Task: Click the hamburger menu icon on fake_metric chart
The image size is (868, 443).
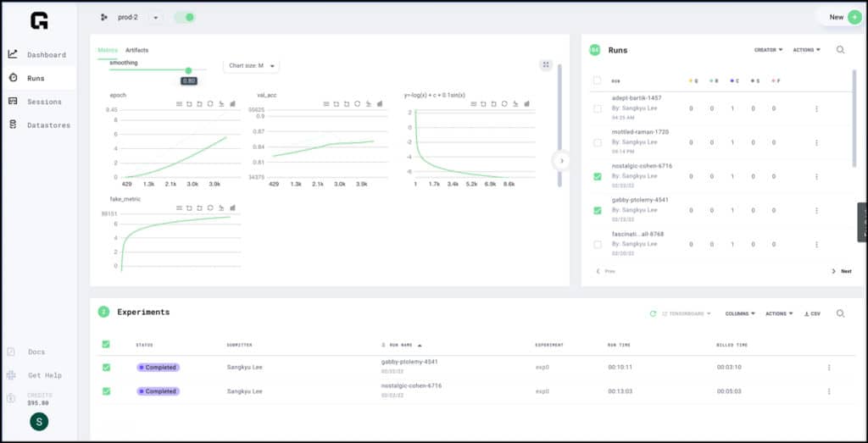Action: click(180, 208)
